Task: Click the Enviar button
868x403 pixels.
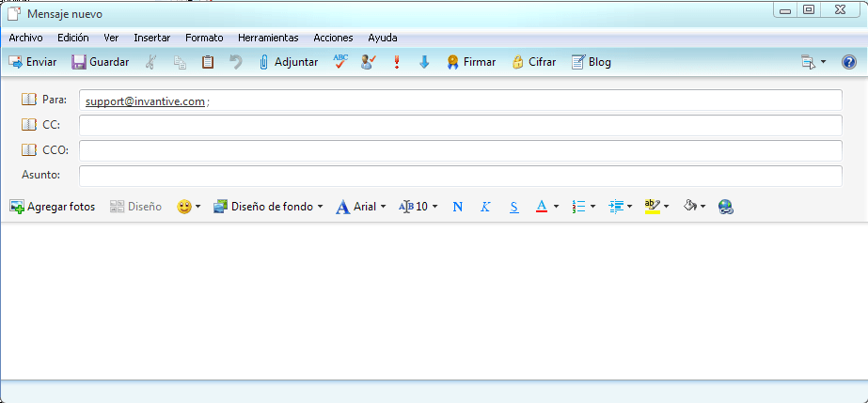Action: [33, 62]
